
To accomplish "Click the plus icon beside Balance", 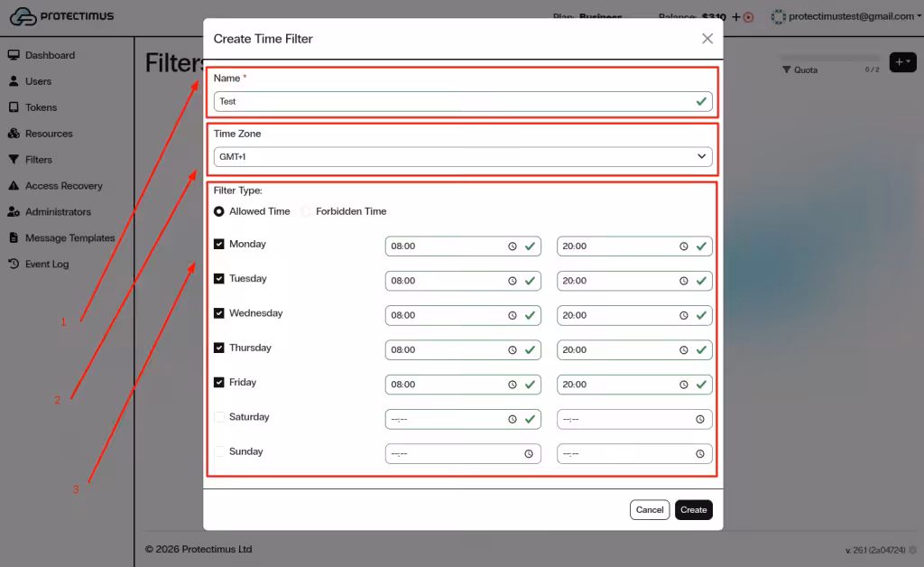I will tap(736, 17).
